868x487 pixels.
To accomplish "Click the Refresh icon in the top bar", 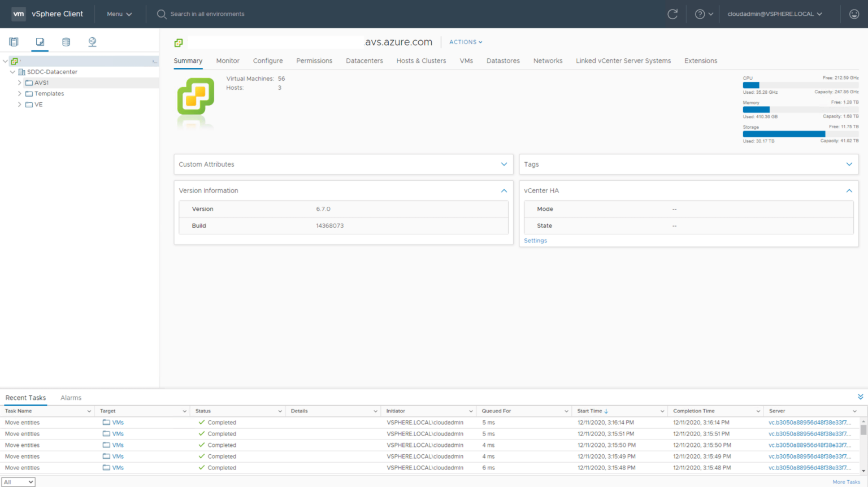I will [x=672, y=14].
